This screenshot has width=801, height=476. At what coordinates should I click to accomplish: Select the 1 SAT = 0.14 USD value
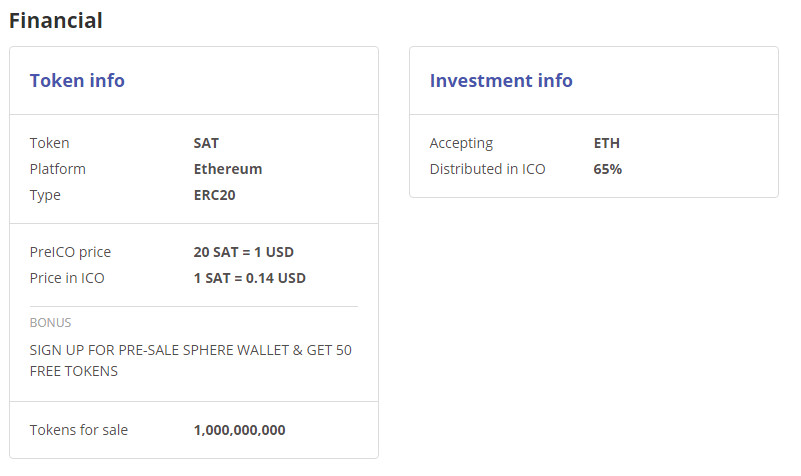tap(249, 278)
